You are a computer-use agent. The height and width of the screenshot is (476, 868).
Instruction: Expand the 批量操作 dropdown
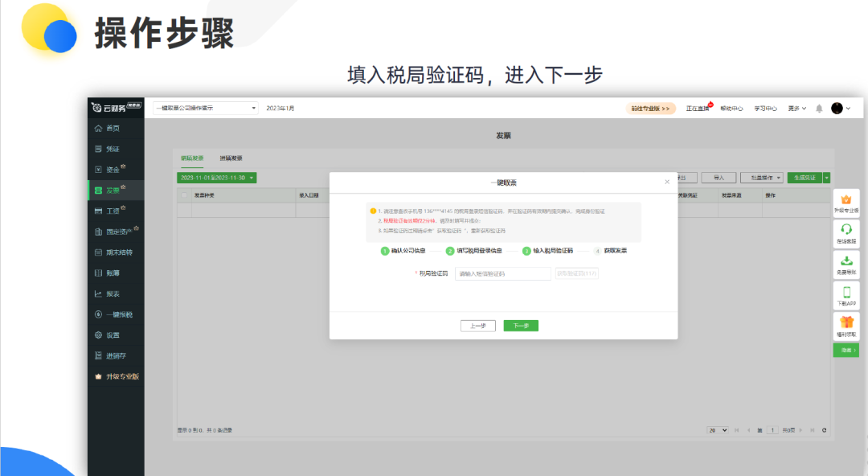point(762,178)
